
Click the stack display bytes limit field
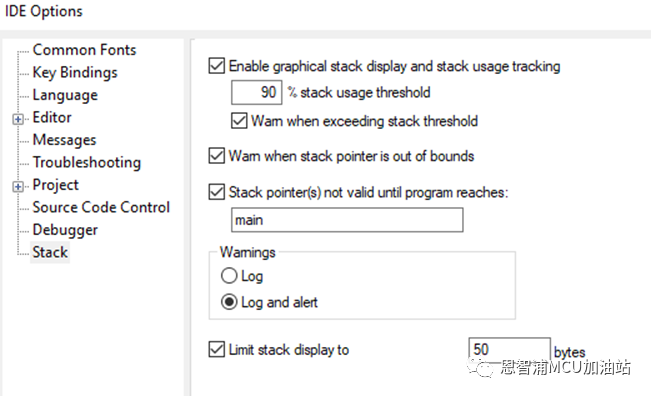point(509,350)
